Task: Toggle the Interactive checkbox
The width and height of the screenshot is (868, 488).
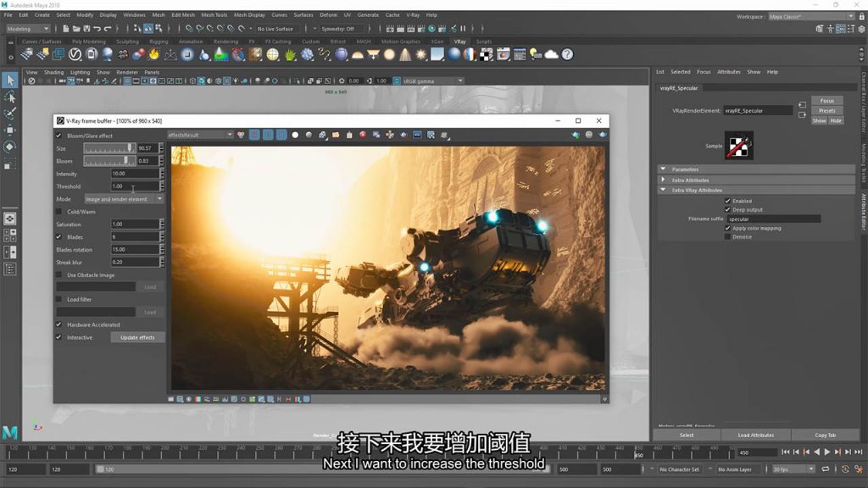Action: point(58,337)
